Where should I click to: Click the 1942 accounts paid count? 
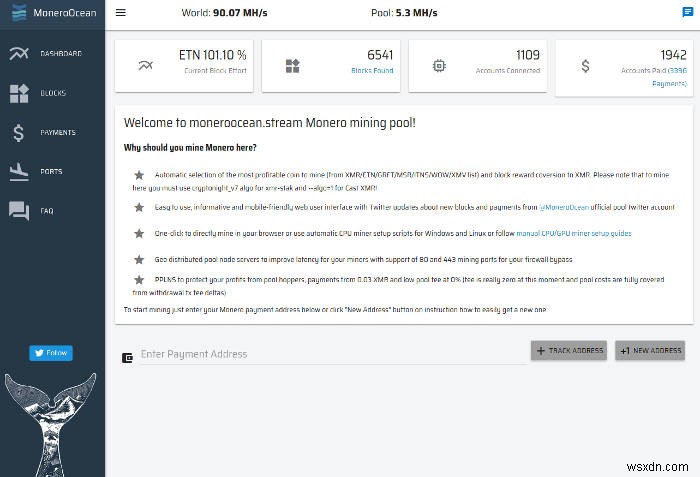(673, 55)
